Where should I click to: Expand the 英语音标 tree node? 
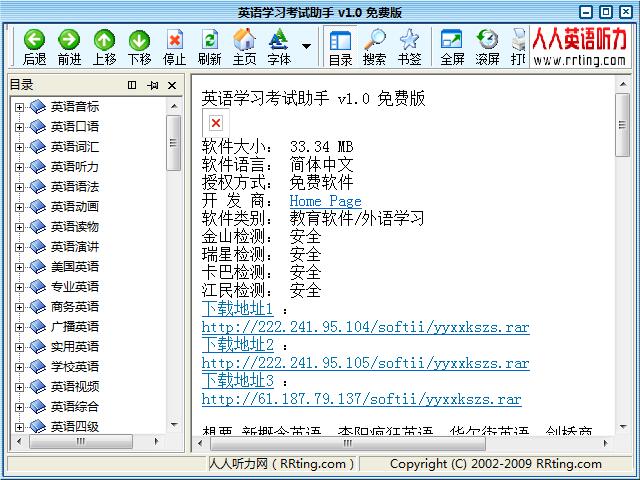[19, 107]
